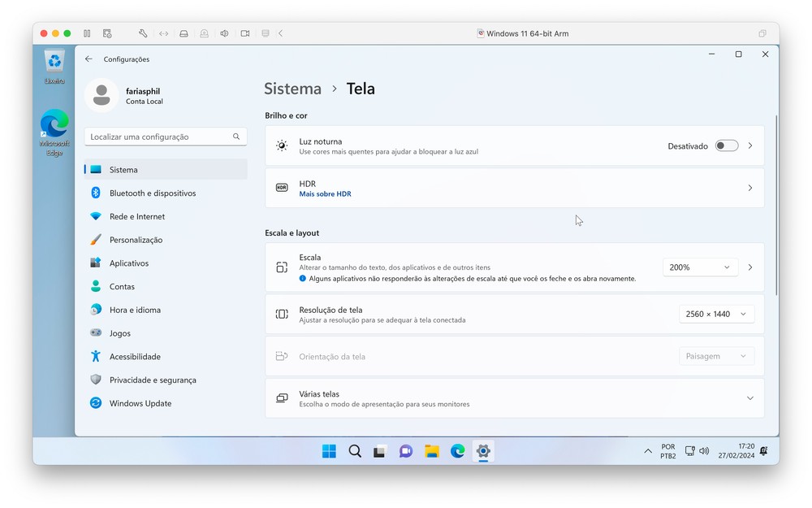Click the Escala e layout heading
812x508 pixels.
tap(292, 233)
